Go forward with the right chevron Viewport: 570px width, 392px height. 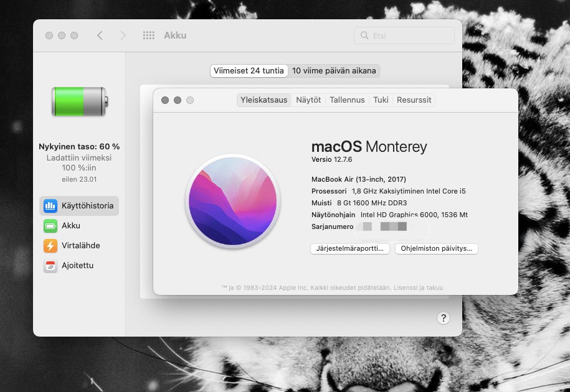123,35
